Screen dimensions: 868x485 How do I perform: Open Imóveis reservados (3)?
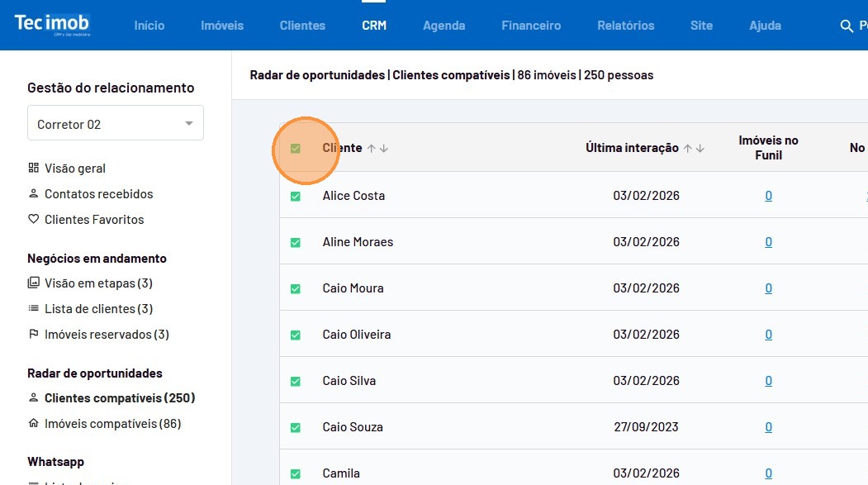106,335
